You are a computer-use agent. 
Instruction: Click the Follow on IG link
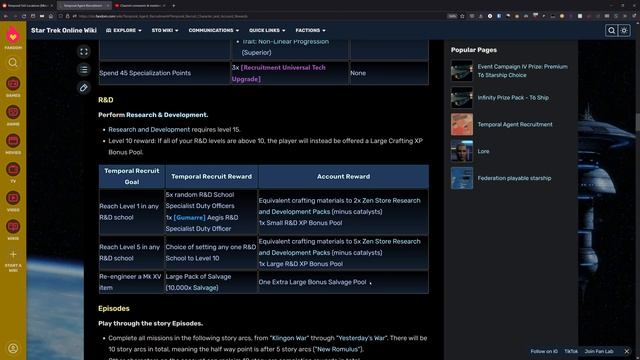click(x=544, y=351)
